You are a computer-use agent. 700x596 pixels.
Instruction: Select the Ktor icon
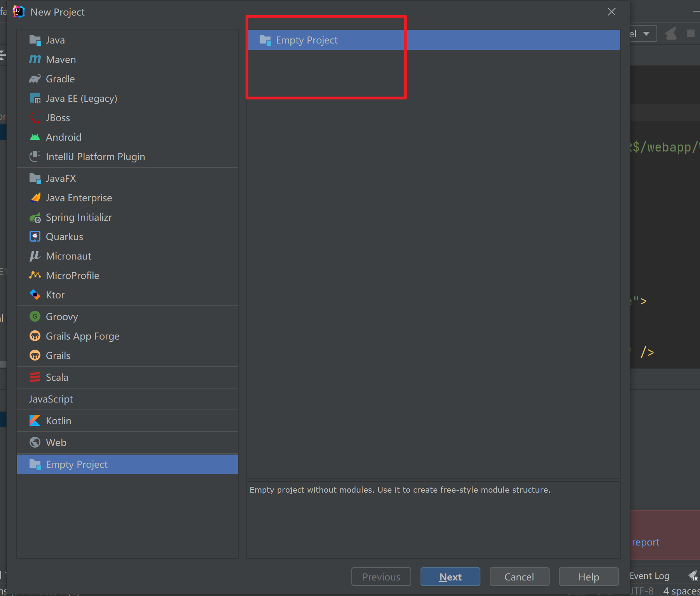pos(35,295)
